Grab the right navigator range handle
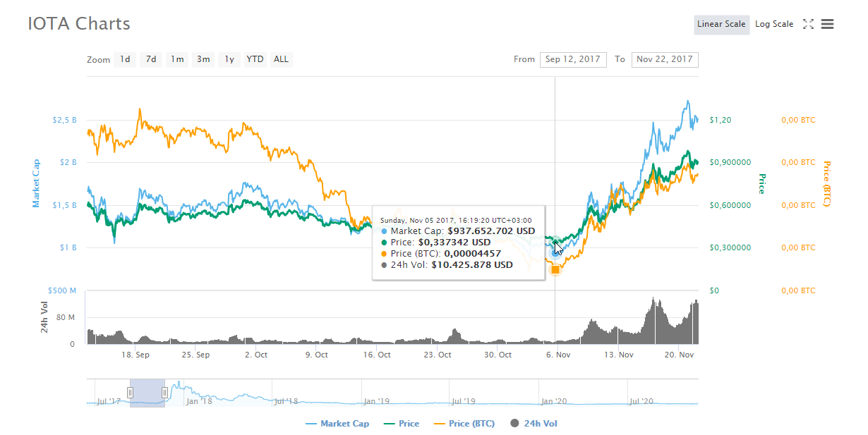The height and width of the screenshot is (435, 868). [x=164, y=392]
